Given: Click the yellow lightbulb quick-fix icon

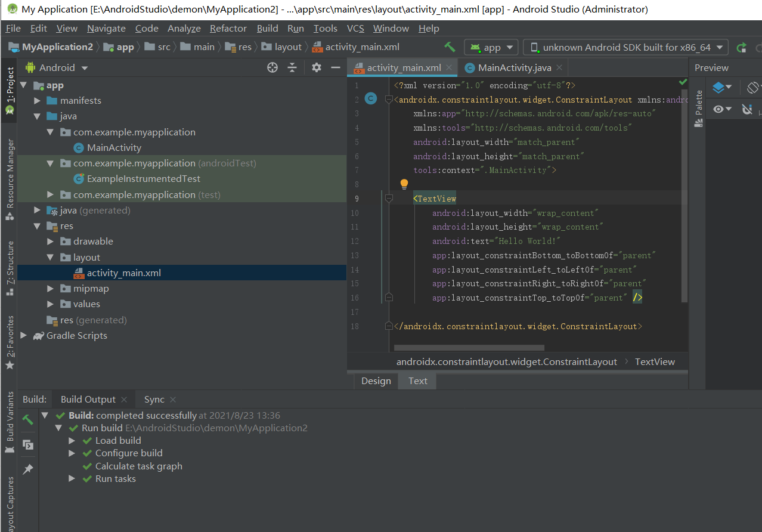Looking at the screenshot, I should (404, 184).
